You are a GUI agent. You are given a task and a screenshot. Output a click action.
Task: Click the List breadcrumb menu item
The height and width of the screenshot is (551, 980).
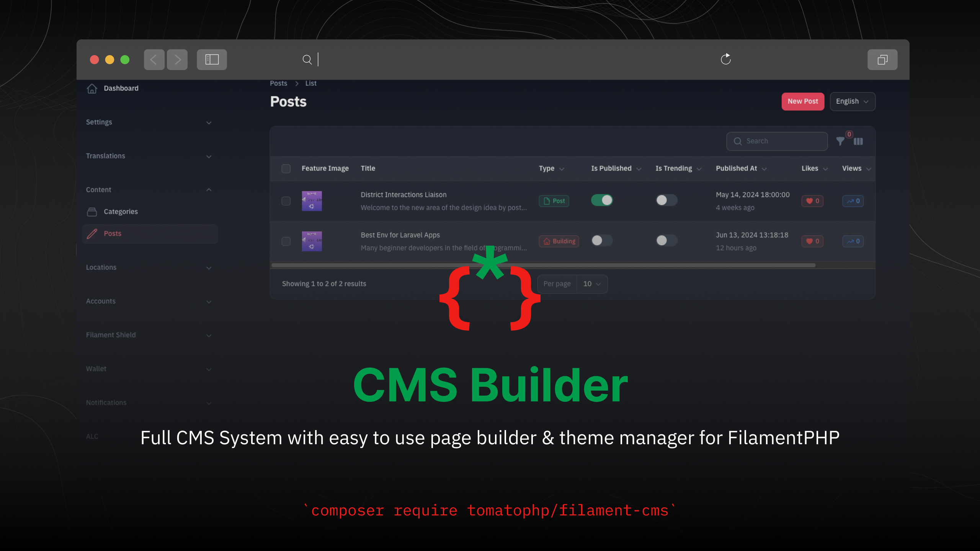[311, 83]
